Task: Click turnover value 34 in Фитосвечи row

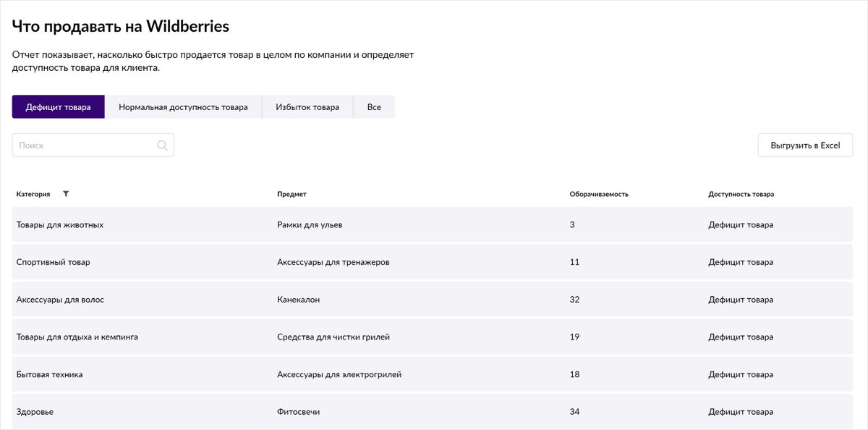Action: tap(574, 412)
